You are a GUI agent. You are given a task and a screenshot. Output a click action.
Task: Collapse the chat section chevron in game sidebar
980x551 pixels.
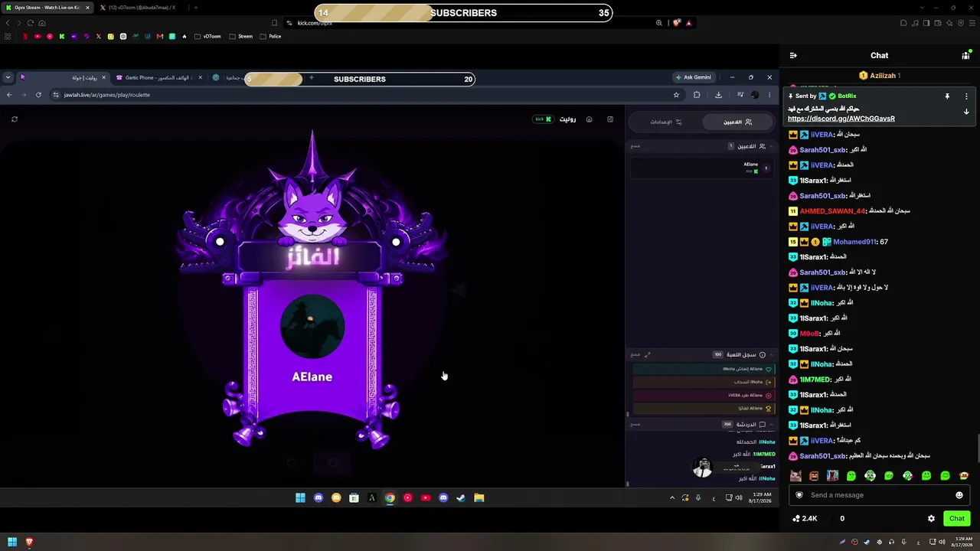click(771, 424)
